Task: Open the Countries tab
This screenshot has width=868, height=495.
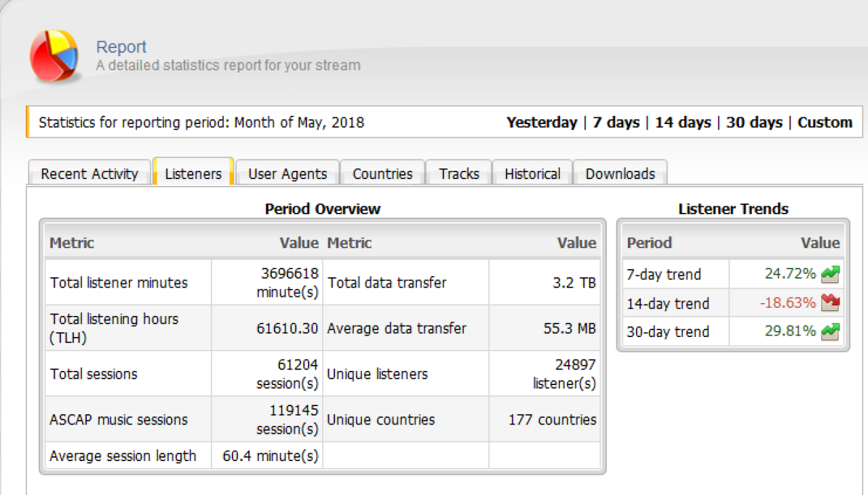Action: (382, 174)
